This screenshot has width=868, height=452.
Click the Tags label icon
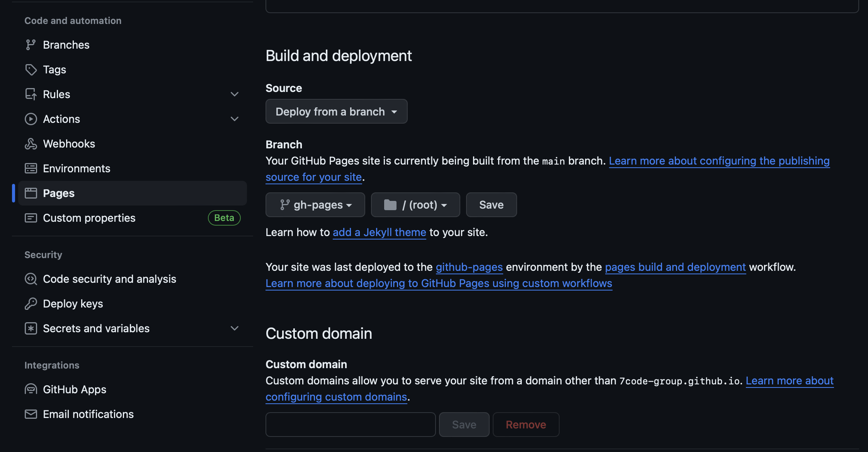[31, 70]
